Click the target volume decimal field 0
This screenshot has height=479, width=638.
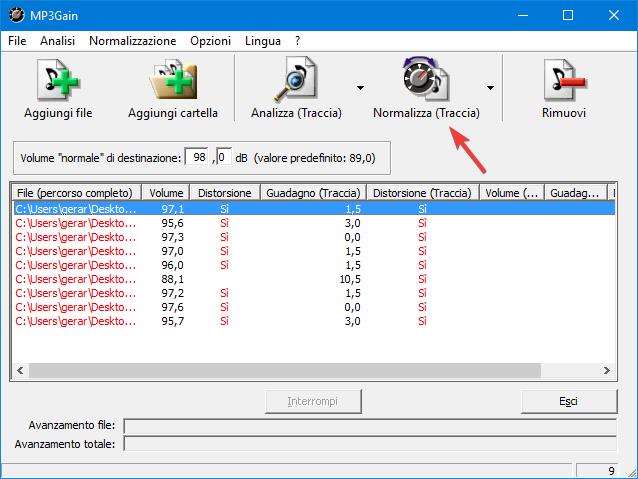(x=224, y=157)
